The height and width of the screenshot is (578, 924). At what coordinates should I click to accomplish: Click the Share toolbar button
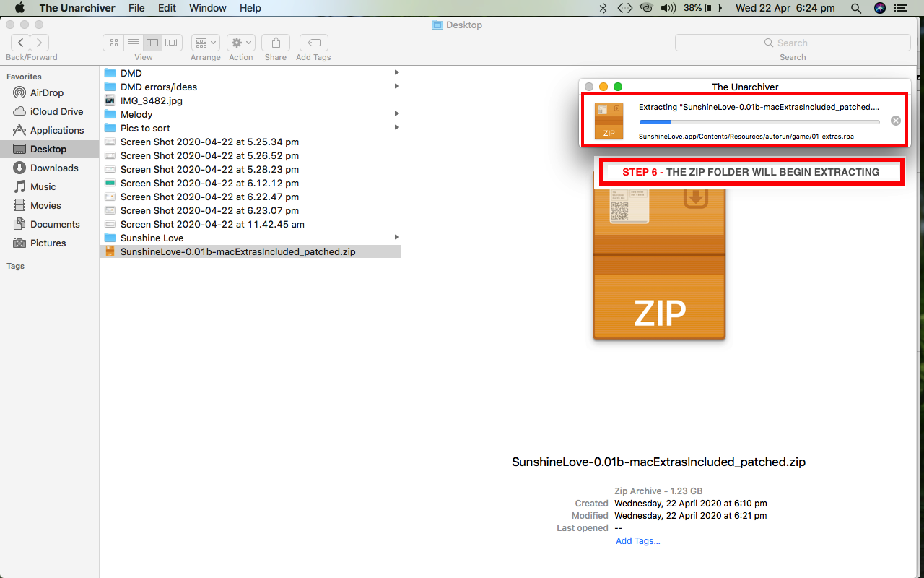coord(276,43)
